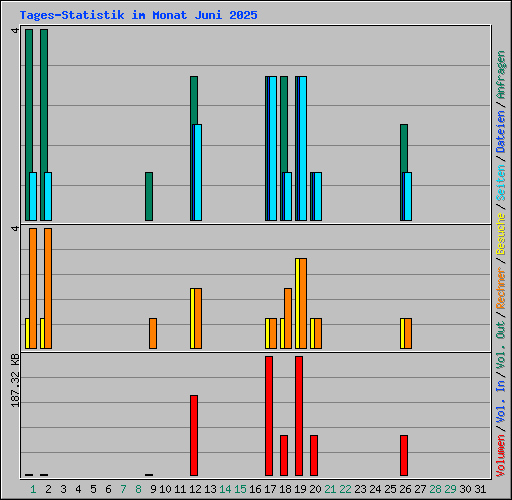Click the orange Rechner bar for day 26
This screenshot has width=512, height=500.
point(408,333)
